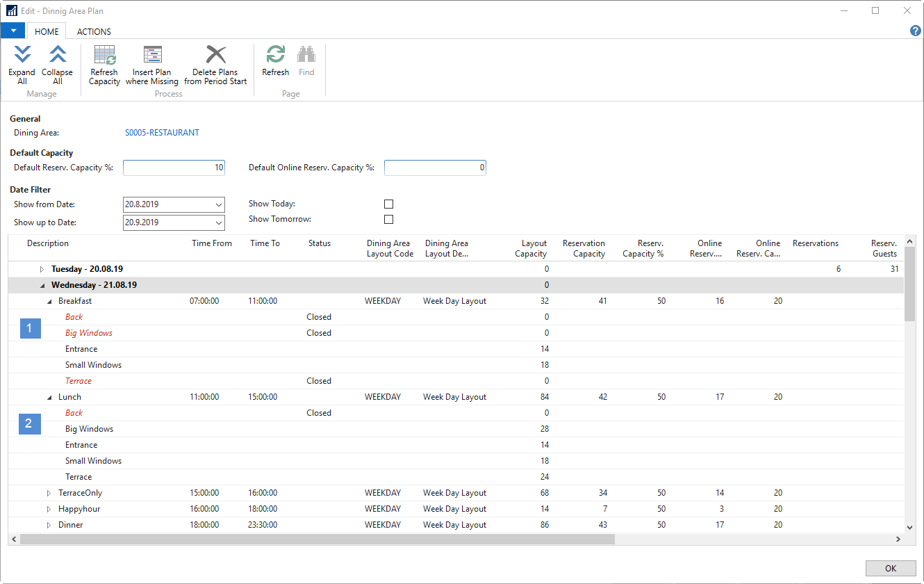Open the blue application menu arrow
924x584 pixels.
click(13, 31)
